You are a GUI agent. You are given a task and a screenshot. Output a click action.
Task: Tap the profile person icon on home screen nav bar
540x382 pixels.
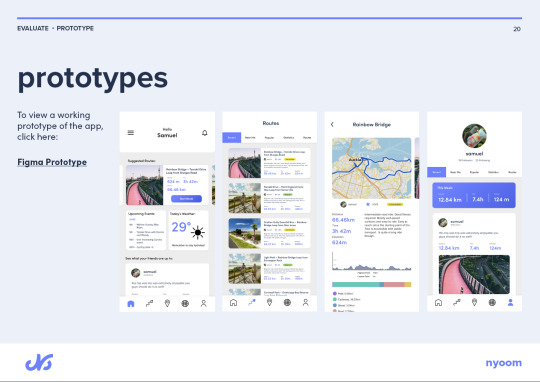coord(204,303)
